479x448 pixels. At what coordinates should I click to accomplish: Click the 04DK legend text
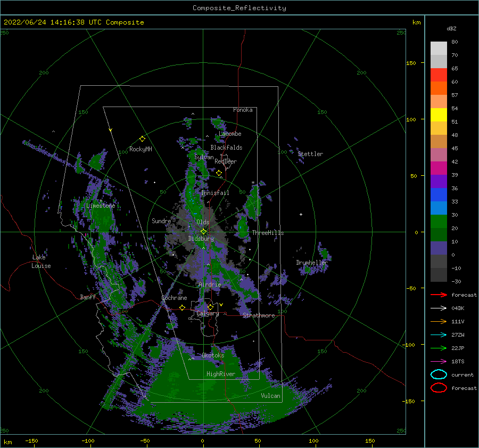(458, 308)
